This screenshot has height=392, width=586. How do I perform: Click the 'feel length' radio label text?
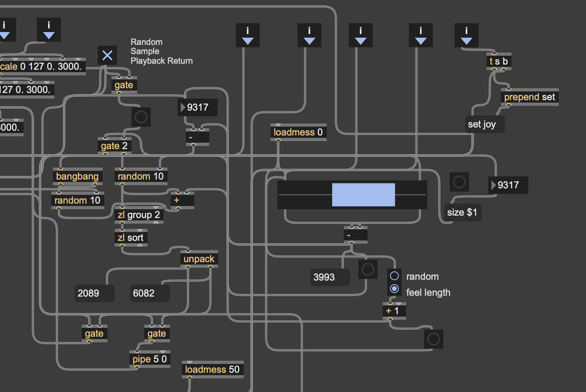click(428, 293)
